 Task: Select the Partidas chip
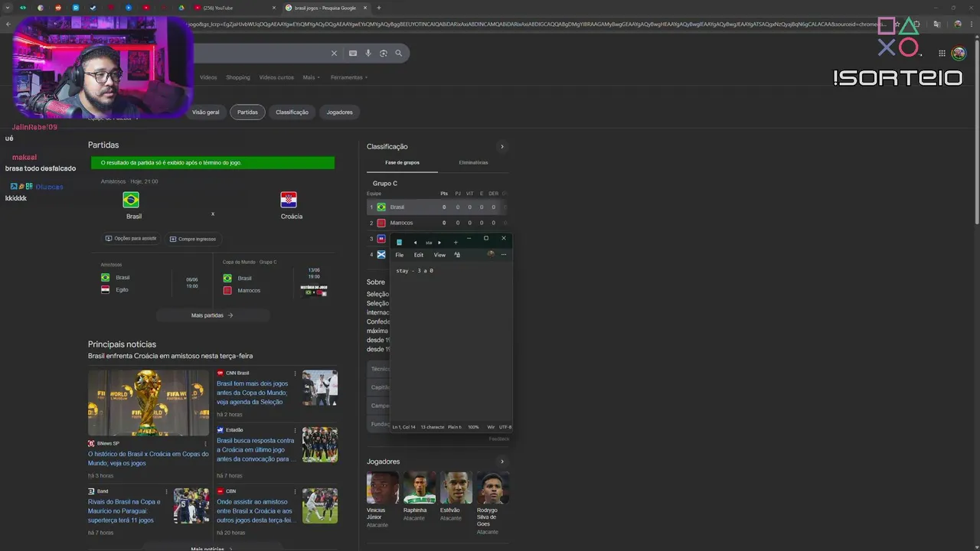point(247,112)
